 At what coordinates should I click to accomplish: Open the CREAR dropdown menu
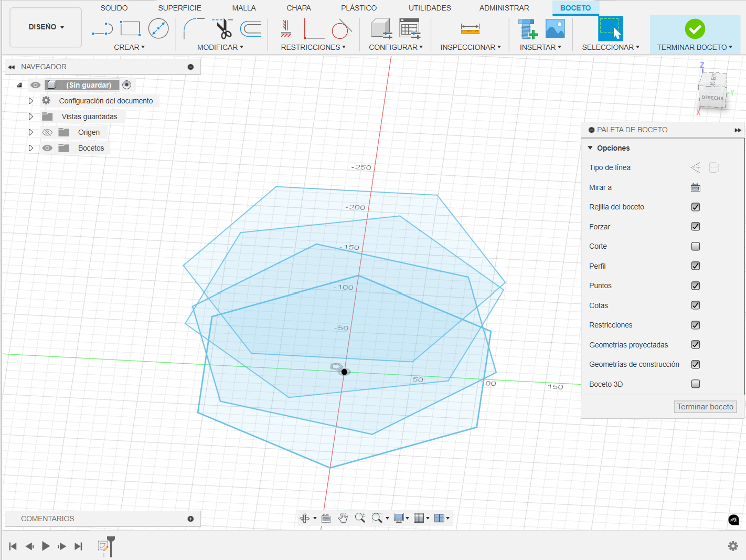(x=129, y=47)
